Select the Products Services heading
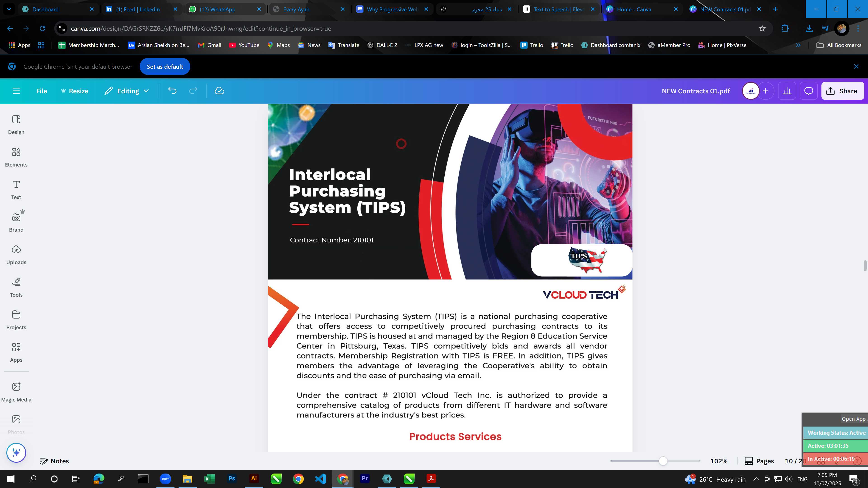 (x=455, y=436)
